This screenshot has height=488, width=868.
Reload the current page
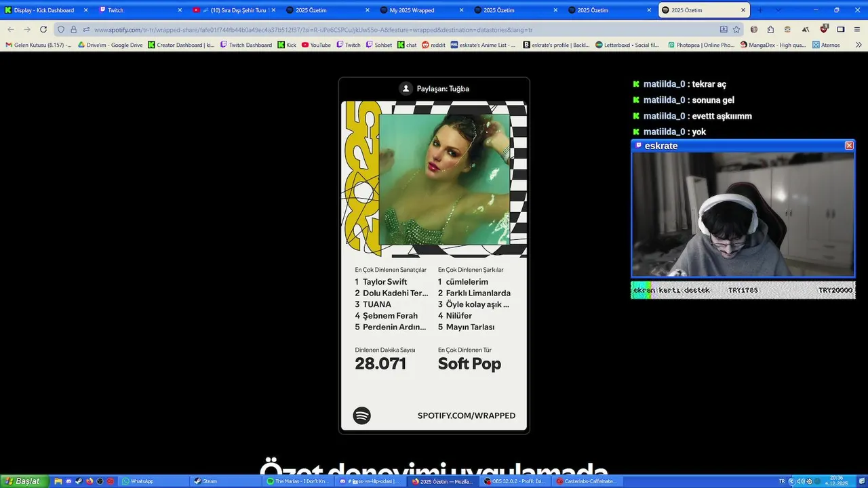[43, 29]
